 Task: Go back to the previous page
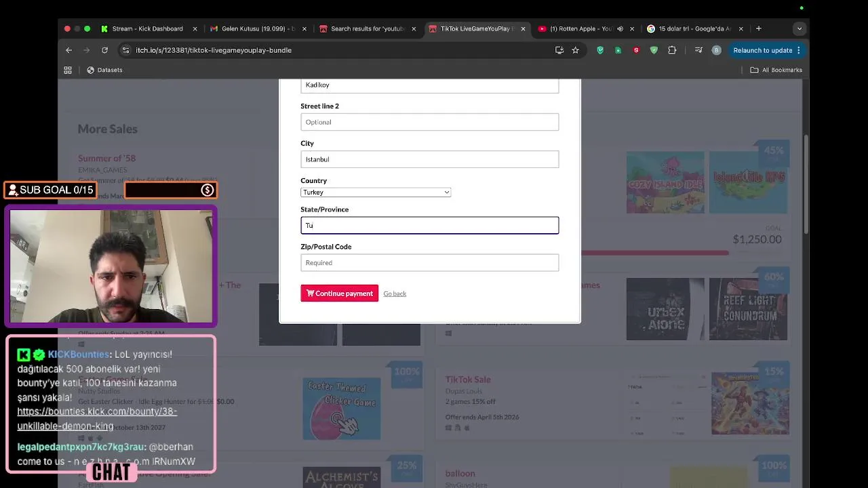pos(68,50)
